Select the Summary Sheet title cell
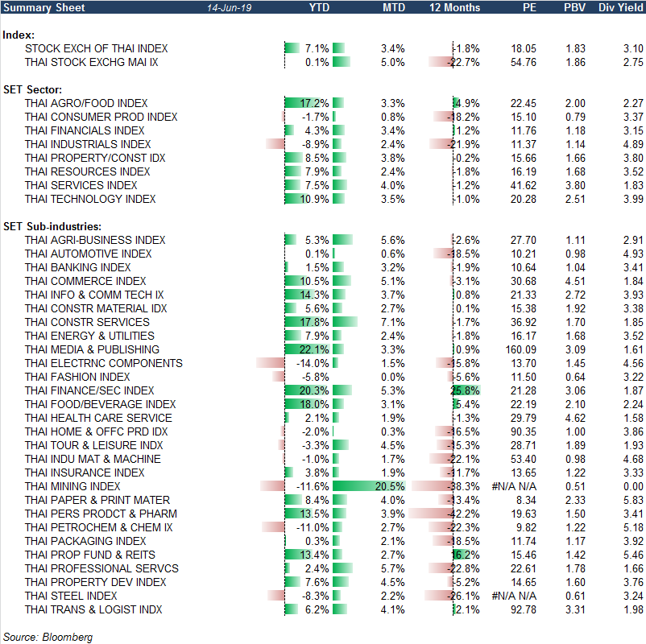646x644 pixels. [44, 7]
